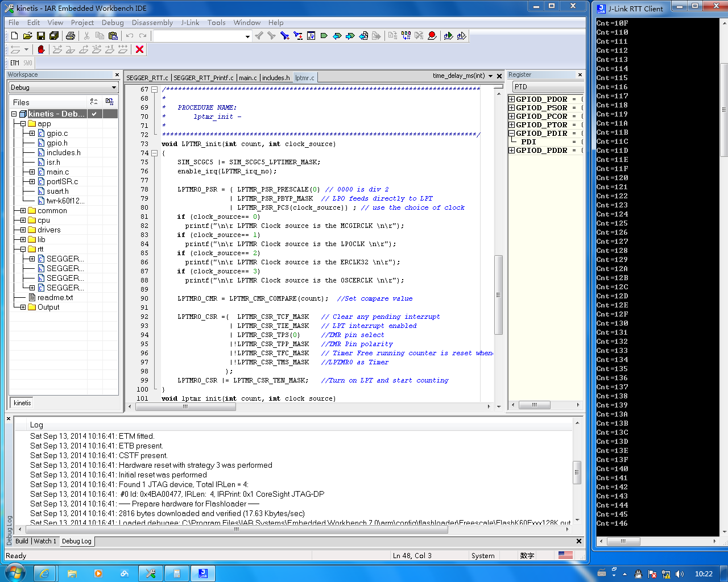The height and width of the screenshot is (582, 728).
Task: Collapse the fold marker at line 67
Action: (x=154, y=89)
